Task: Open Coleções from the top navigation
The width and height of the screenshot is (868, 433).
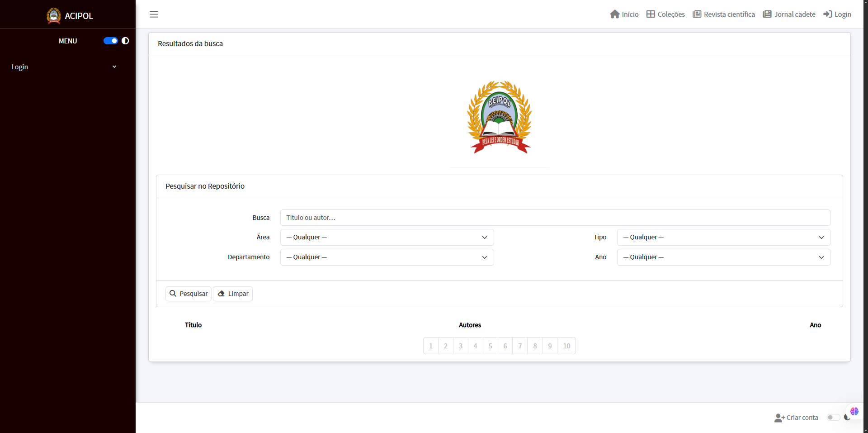Action: tap(665, 14)
